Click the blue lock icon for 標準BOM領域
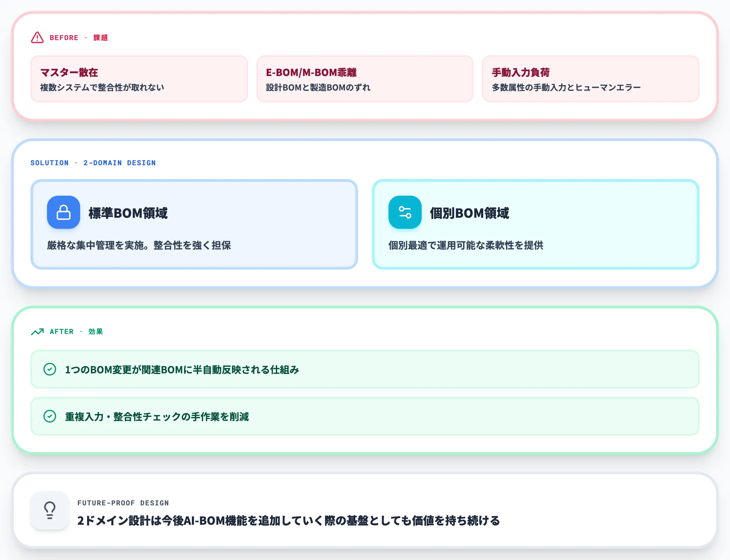 (x=64, y=212)
